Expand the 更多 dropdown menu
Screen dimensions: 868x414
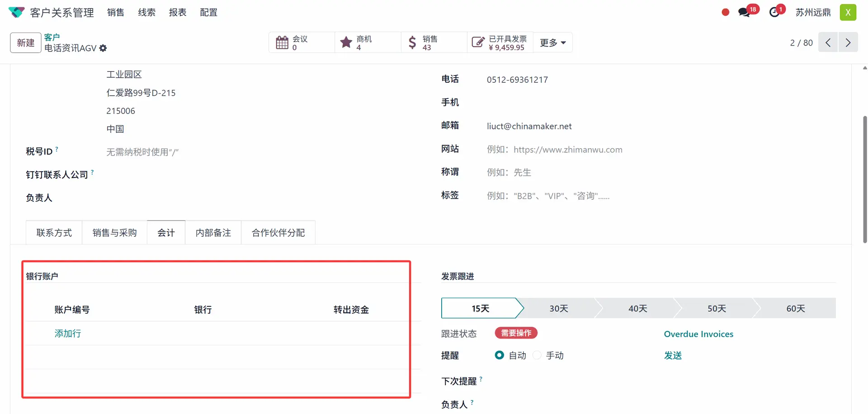pos(552,42)
